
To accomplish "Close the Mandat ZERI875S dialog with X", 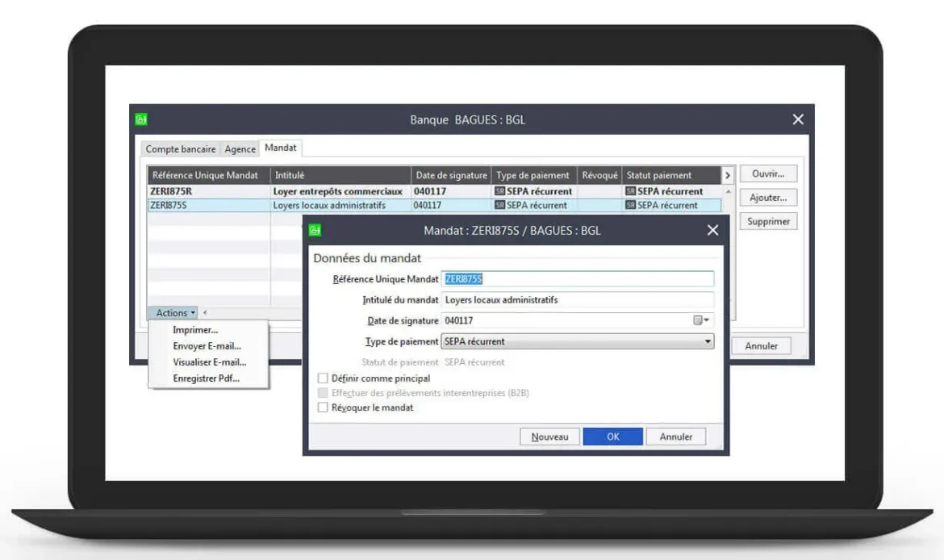I will coord(712,230).
